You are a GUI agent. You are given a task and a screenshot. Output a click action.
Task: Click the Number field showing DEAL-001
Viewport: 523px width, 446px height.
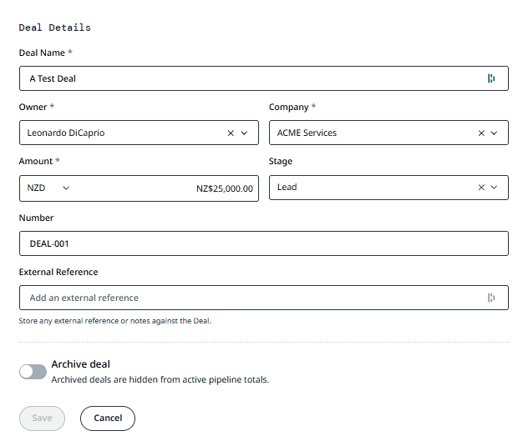tap(264, 244)
